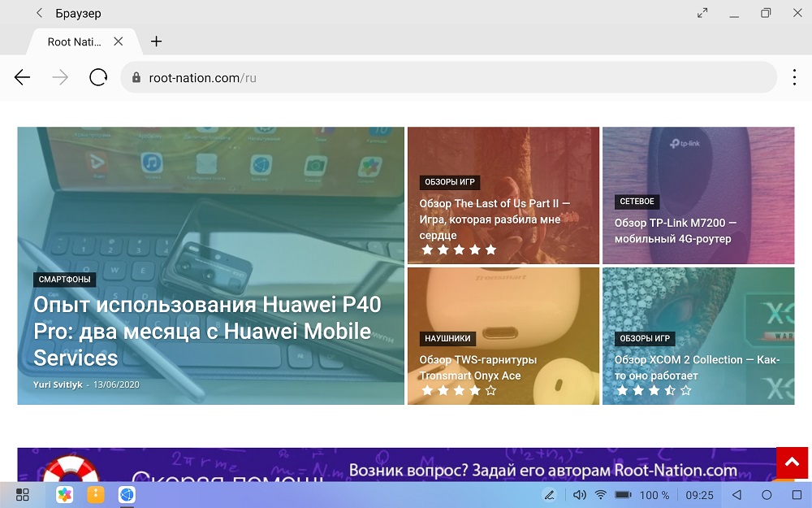Click the НАУШНИКИ category tag
This screenshot has width=812, height=508.
[447, 338]
